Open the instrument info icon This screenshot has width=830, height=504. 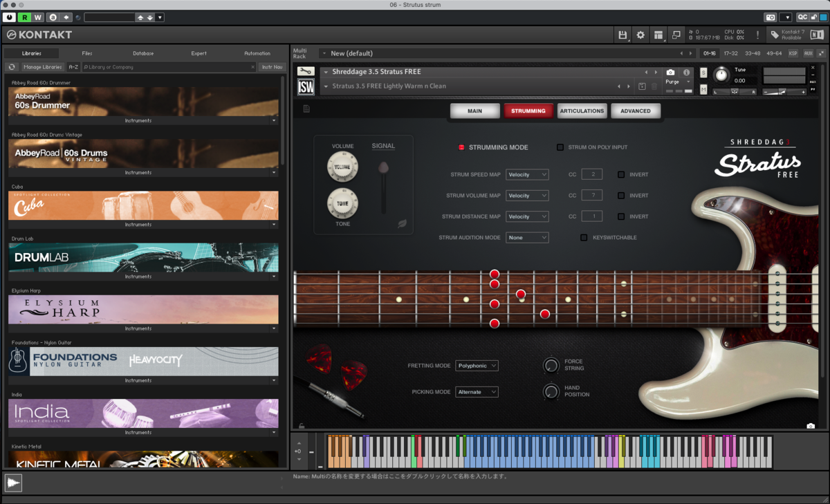(686, 72)
